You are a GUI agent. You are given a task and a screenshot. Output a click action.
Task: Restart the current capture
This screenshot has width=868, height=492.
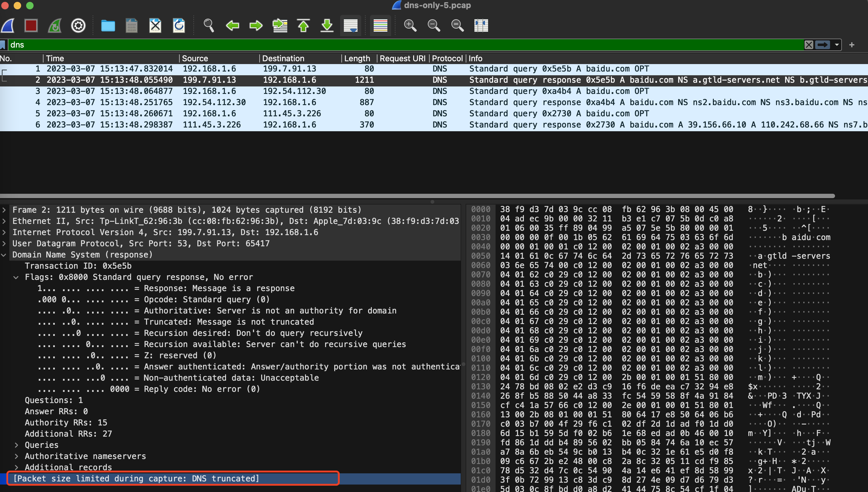click(55, 25)
